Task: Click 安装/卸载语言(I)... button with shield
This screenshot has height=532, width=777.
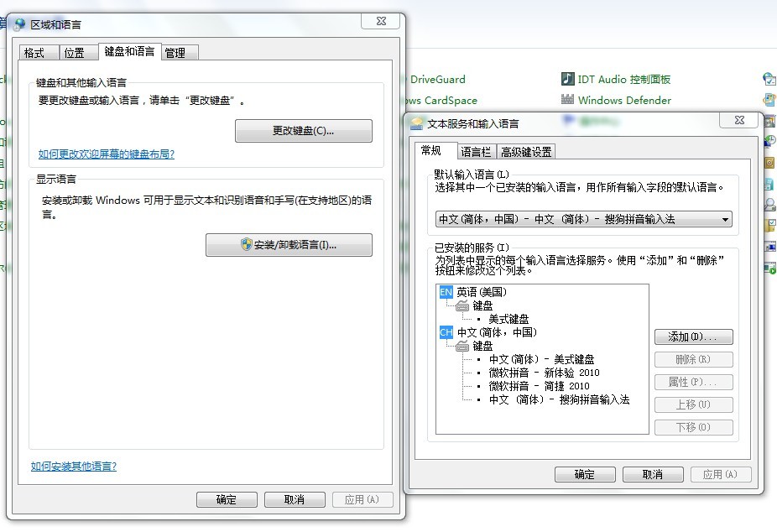Action: pos(289,245)
